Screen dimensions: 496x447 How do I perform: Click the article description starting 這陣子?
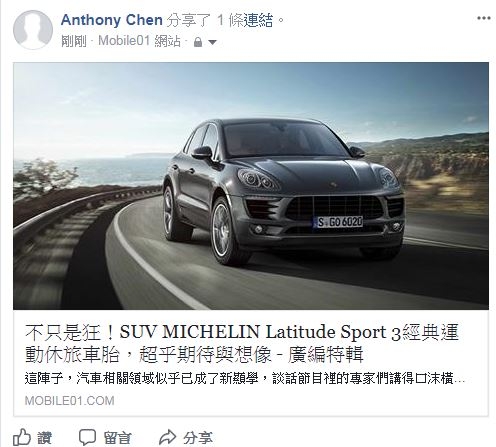244,379
